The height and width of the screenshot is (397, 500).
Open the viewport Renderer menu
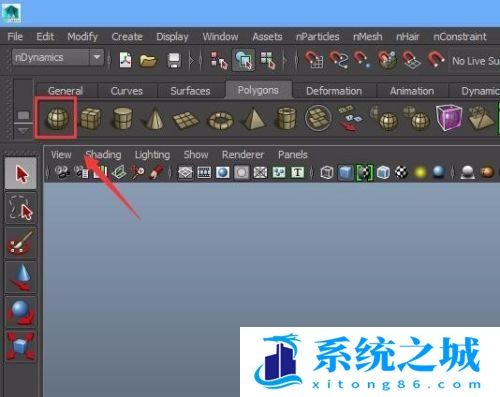coord(243,155)
